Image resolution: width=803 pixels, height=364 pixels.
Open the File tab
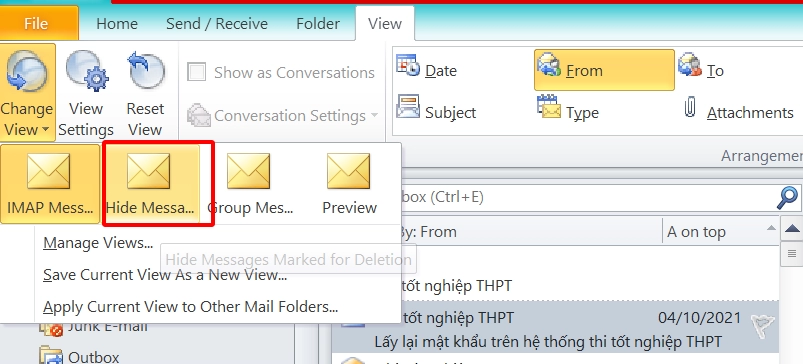pos(39,24)
